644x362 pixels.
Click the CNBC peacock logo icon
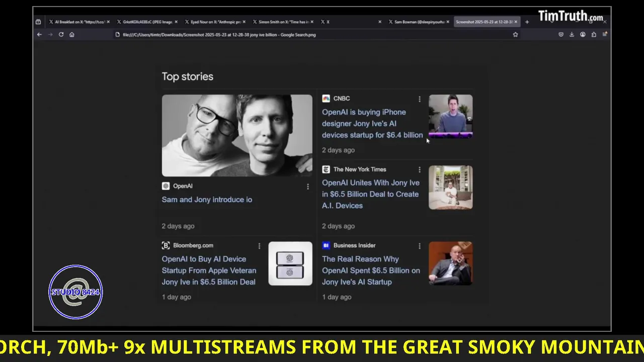pyautogui.click(x=326, y=99)
